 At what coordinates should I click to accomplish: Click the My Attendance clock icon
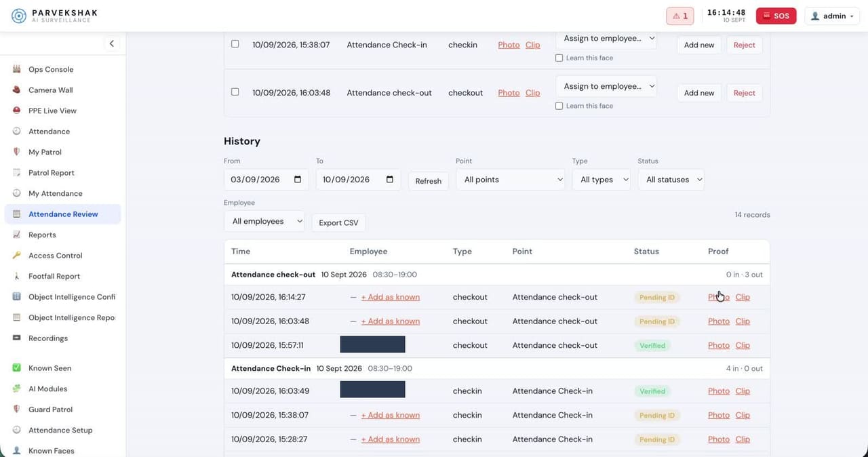16,193
